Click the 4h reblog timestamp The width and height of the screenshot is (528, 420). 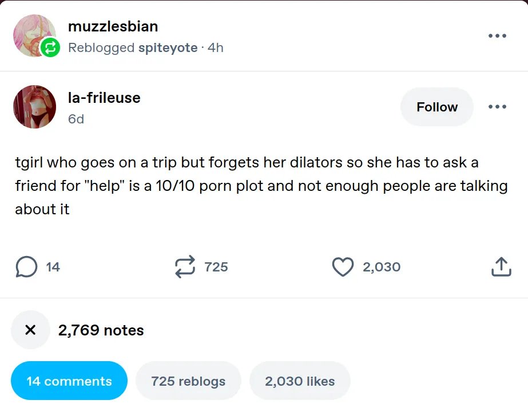[216, 47]
